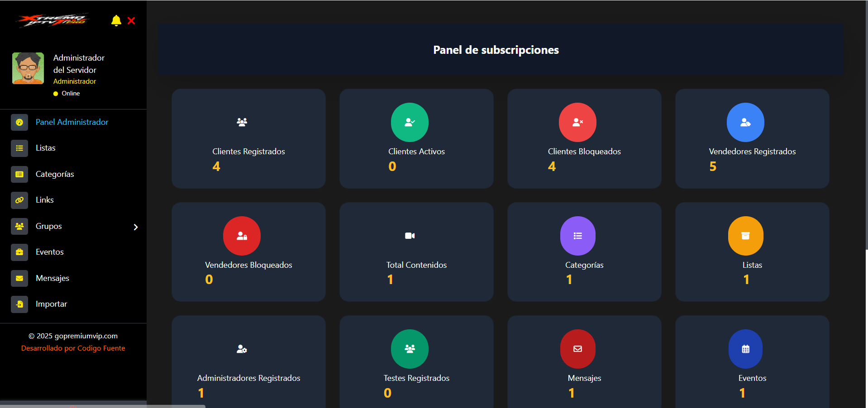Screen dimensions: 868x408
Task: Click the Desarrollado por Codigo Fuente link
Action: pos(73,348)
